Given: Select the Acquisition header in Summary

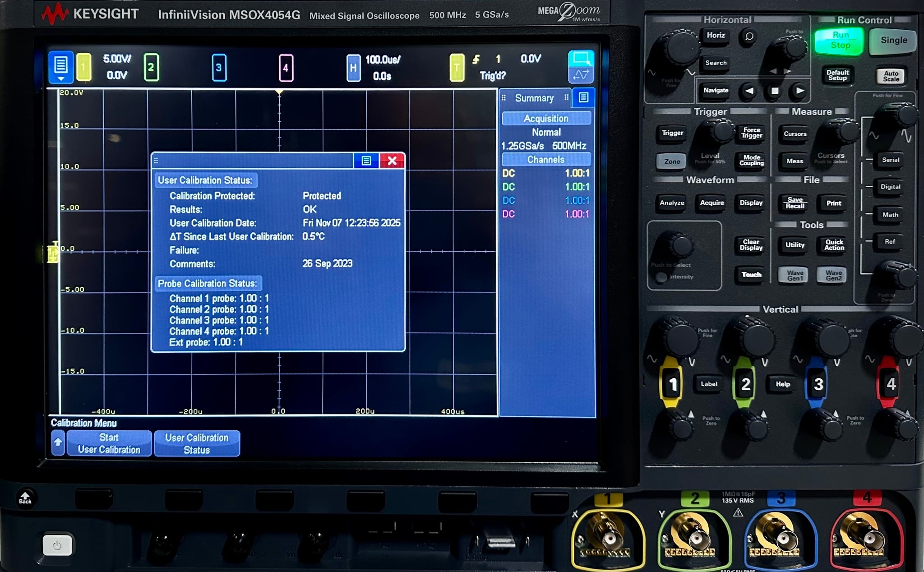Looking at the screenshot, I should click(546, 119).
